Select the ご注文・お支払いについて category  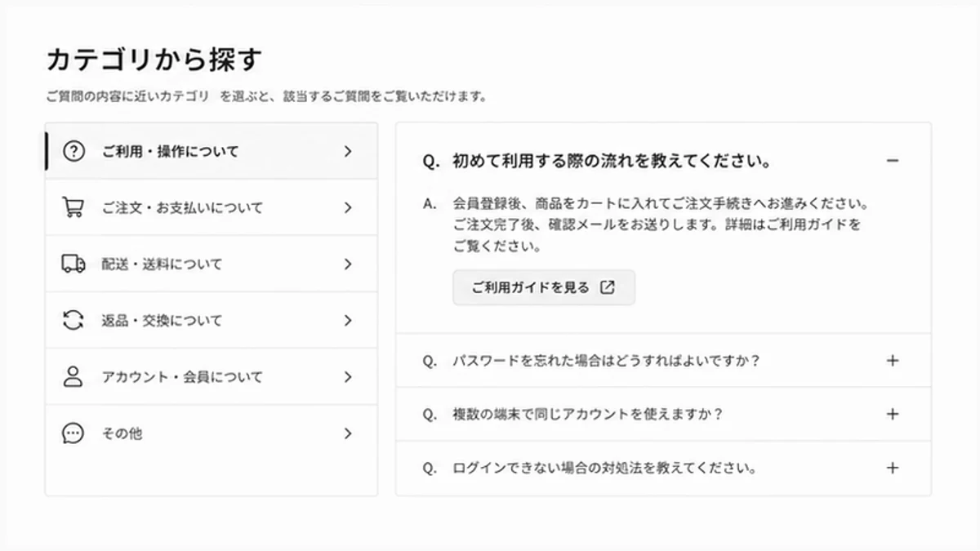coord(212,207)
